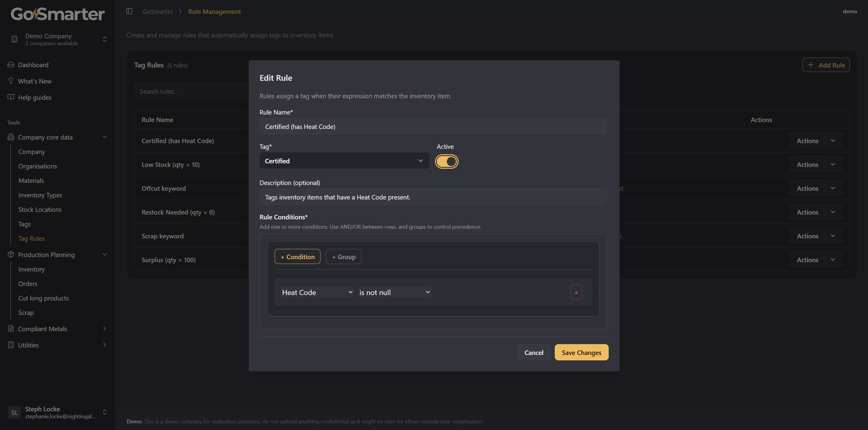Screen dimensions: 868x430
Task: Open the Certified tag dropdown
Action: pos(344,161)
